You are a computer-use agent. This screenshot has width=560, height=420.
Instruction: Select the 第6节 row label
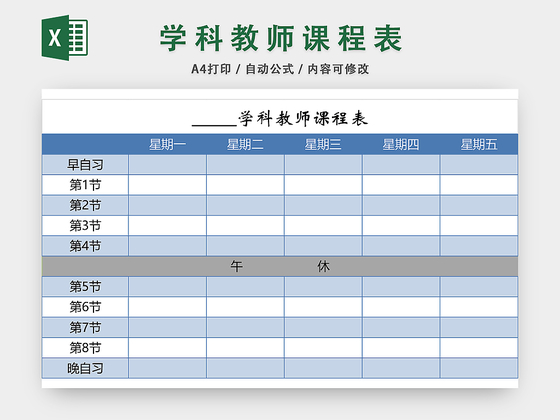(x=85, y=307)
